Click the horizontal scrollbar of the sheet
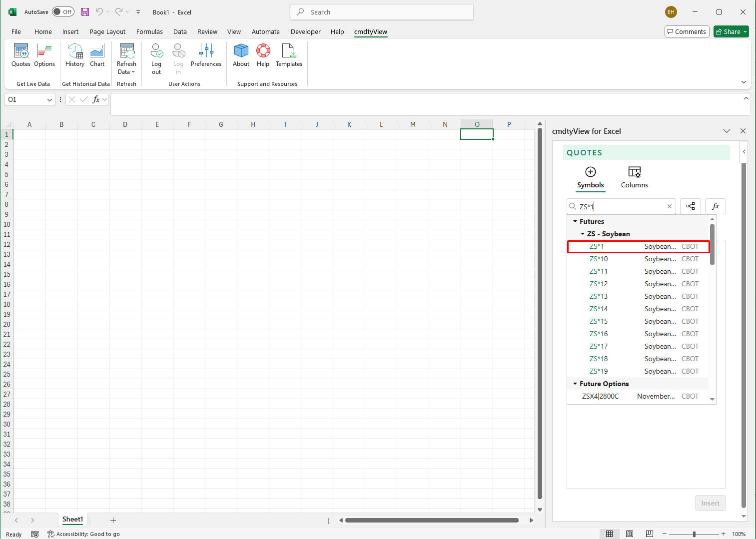Image resolution: width=756 pixels, height=539 pixels. (432, 520)
